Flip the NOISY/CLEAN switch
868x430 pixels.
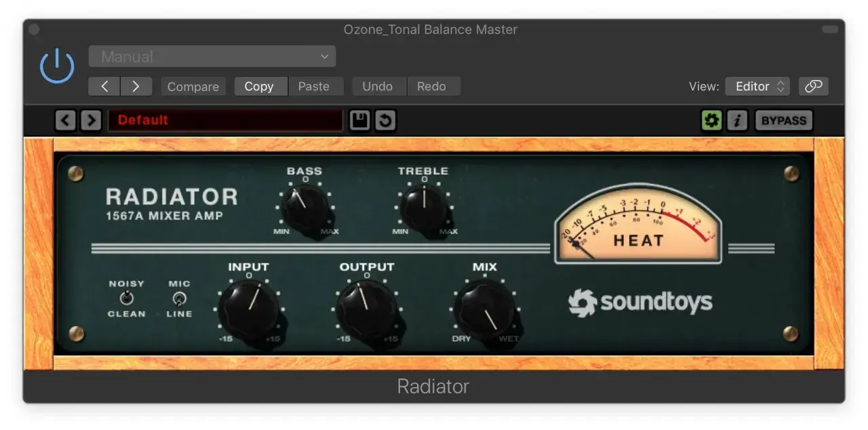click(126, 298)
